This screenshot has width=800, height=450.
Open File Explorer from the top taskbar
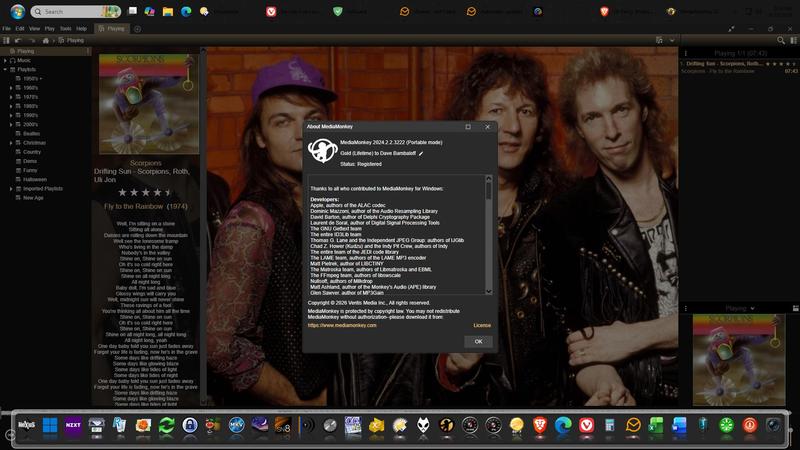point(168,11)
